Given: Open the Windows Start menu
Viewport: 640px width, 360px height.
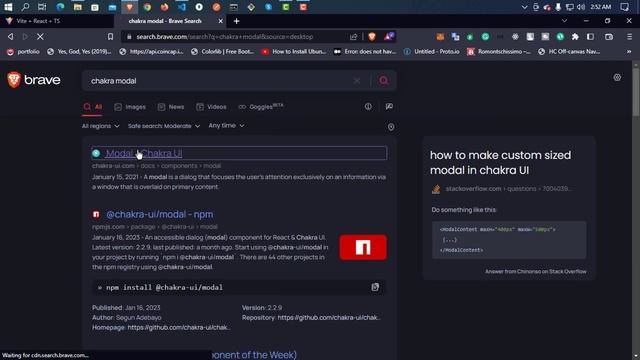Looking at the screenshot, I should 8,7.
